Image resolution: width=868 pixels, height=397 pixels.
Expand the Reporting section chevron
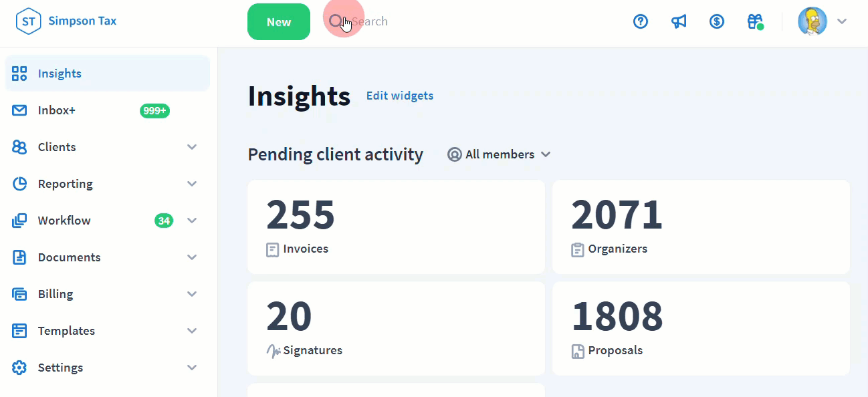(x=192, y=184)
